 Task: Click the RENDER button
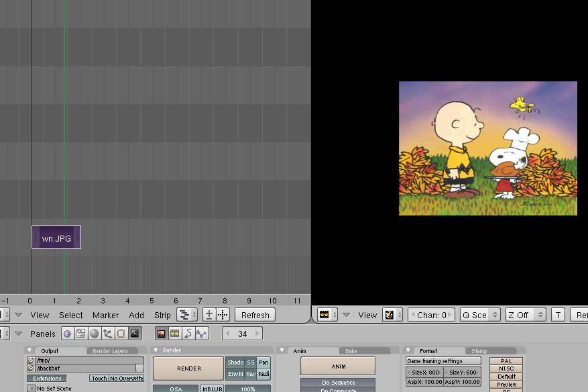[x=188, y=369]
